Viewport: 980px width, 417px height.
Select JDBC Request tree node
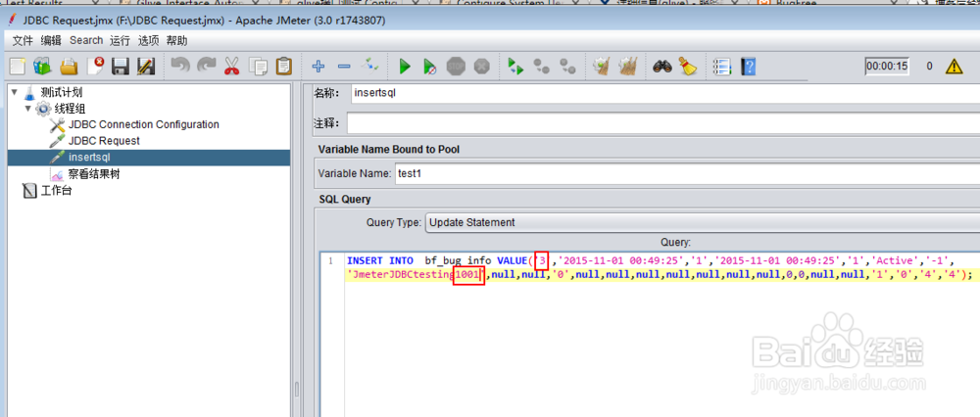(104, 141)
